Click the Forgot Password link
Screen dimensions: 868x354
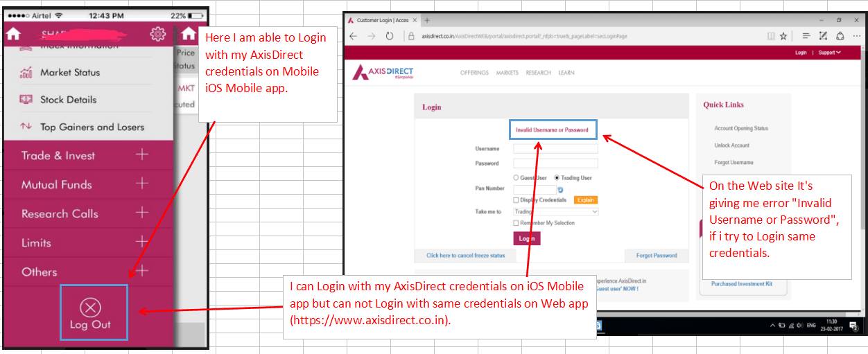pyautogui.click(x=657, y=256)
